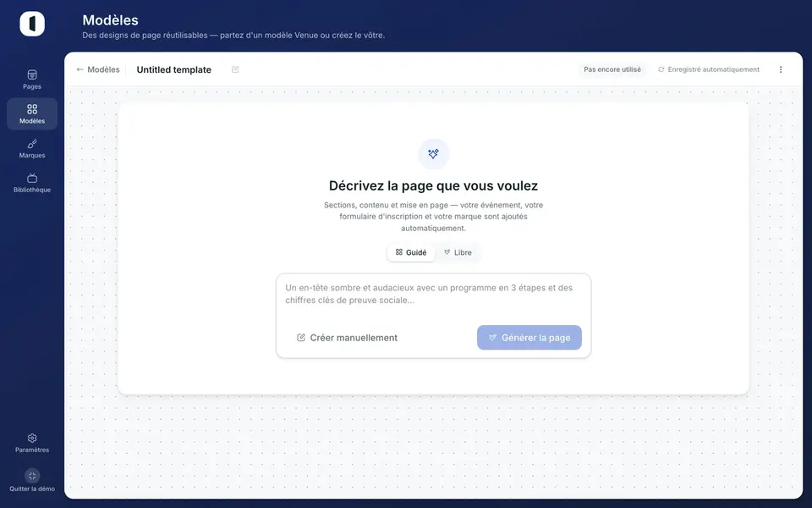Switch to Guidé mode
Image resolution: width=812 pixels, height=508 pixels.
click(411, 252)
